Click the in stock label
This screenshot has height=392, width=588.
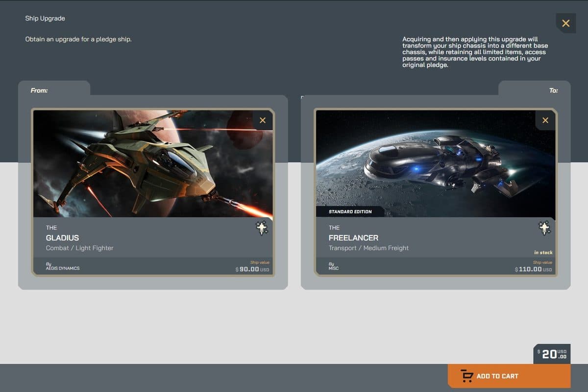click(x=543, y=253)
